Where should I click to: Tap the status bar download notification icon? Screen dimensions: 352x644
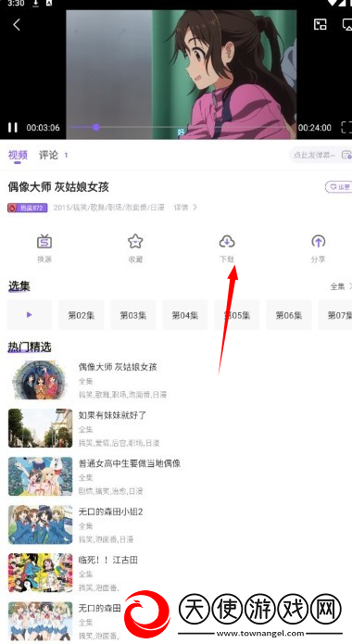coord(36,4)
